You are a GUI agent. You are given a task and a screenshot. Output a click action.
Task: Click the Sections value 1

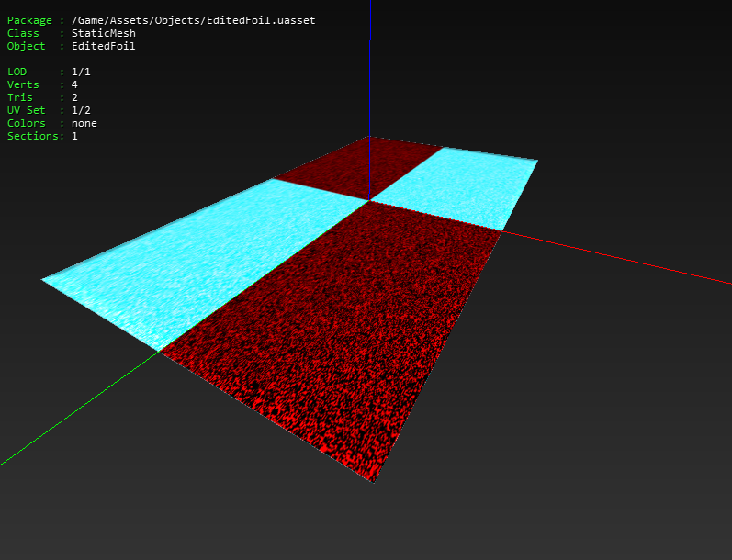coord(74,136)
